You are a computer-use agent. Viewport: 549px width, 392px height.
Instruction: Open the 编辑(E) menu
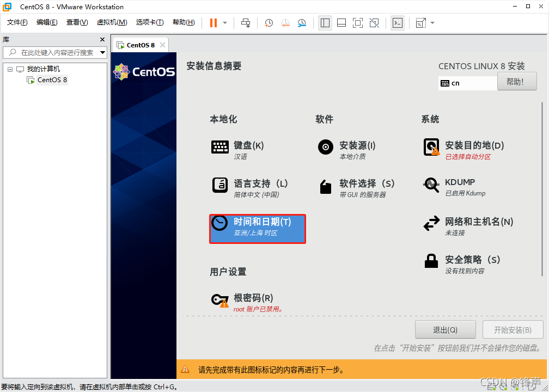pyautogui.click(x=47, y=22)
